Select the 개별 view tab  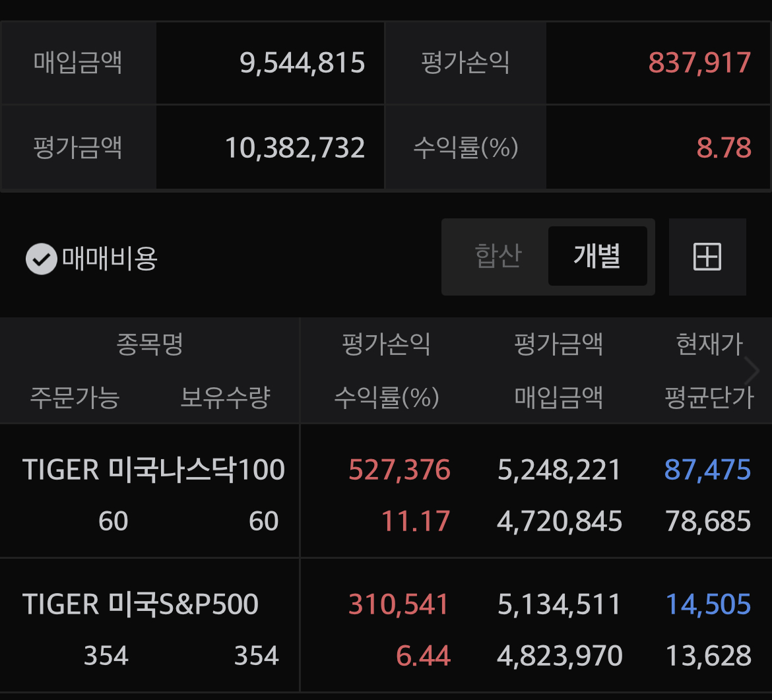pyautogui.click(x=597, y=256)
